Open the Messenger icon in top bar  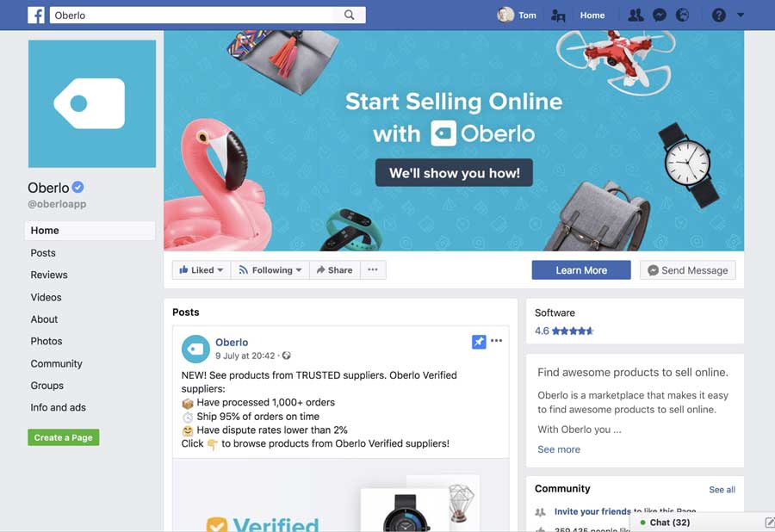click(660, 15)
